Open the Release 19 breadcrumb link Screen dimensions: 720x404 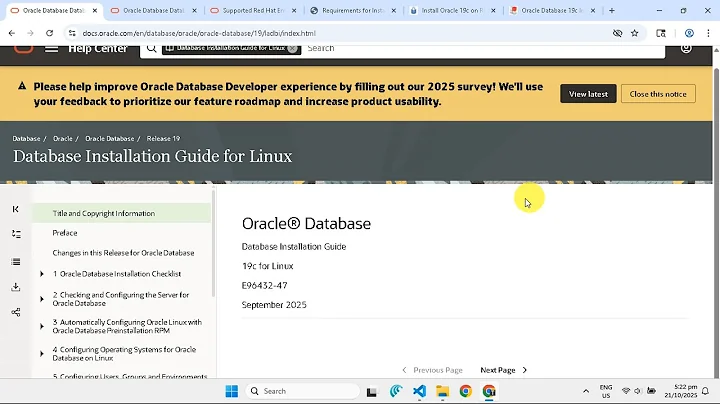click(x=163, y=139)
